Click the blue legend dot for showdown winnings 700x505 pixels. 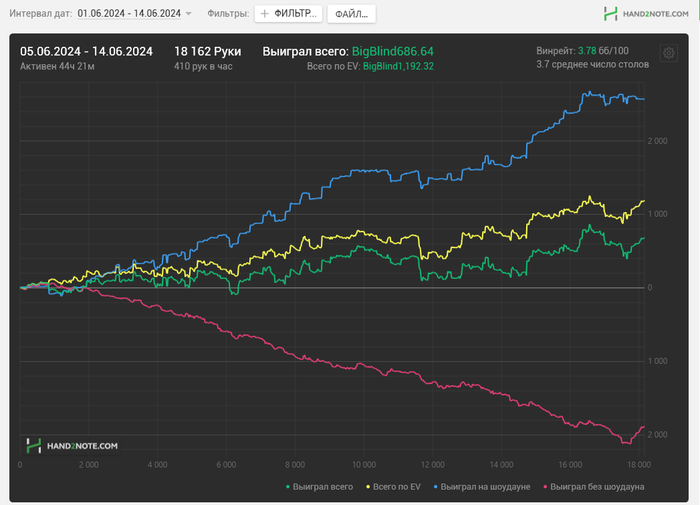[x=436, y=487]
